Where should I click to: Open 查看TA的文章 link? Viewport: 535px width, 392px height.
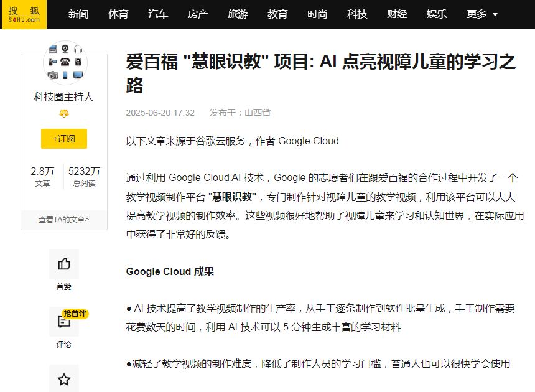(64, 219)
